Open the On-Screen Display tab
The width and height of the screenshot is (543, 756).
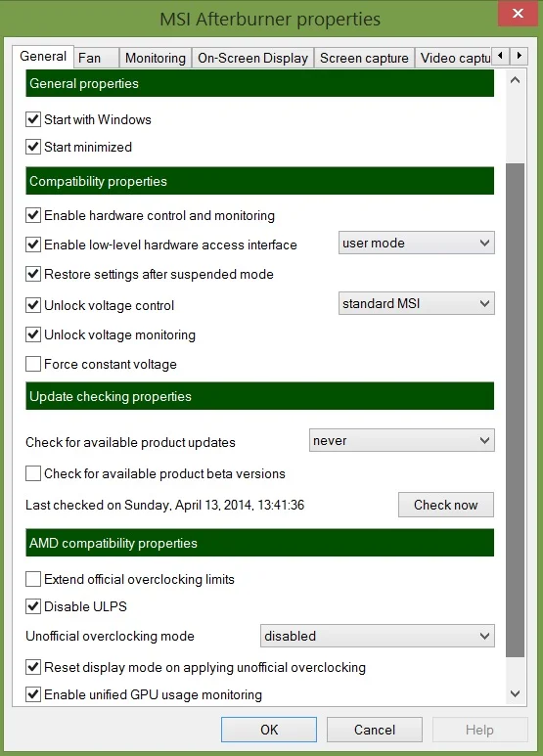point(252,58)
